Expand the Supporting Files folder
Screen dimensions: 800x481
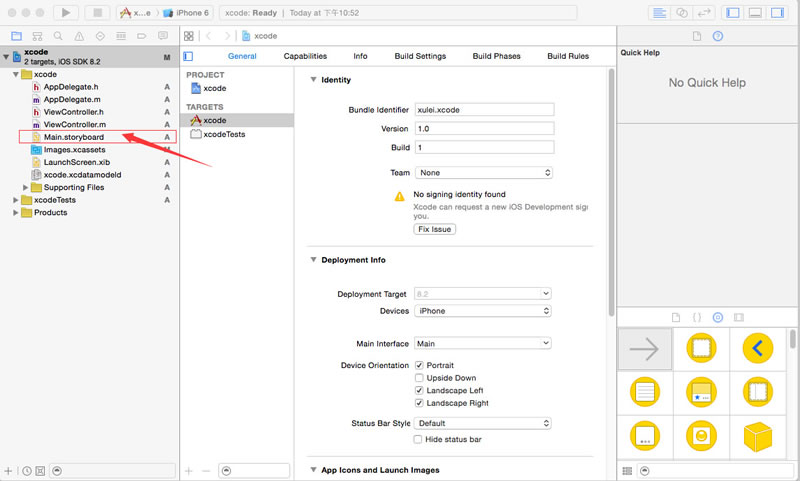click(x=26, y=187)
